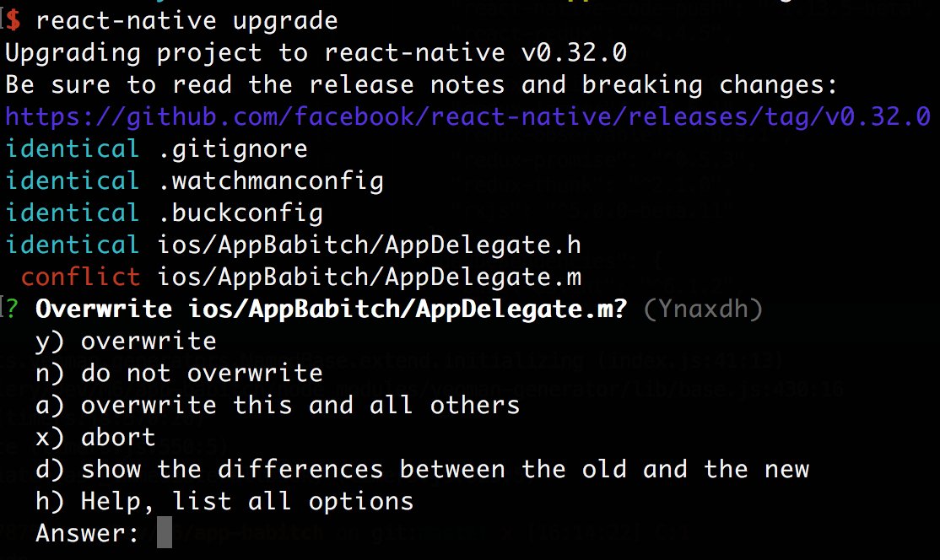The image size is (940, 560).
Task: Click the green question mark indicator
Action: [11, 309]
